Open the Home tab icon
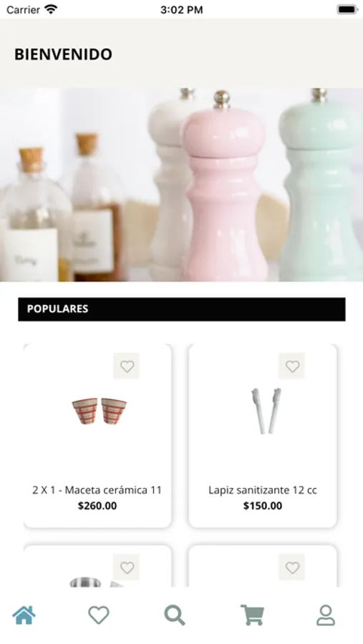Screen dimensions: 363x644 pyautogui.click(x=24, y=615)
